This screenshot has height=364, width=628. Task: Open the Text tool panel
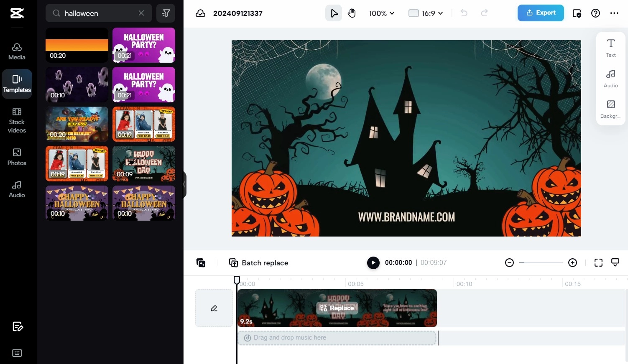pyautogui.click(x=611, y=48)
